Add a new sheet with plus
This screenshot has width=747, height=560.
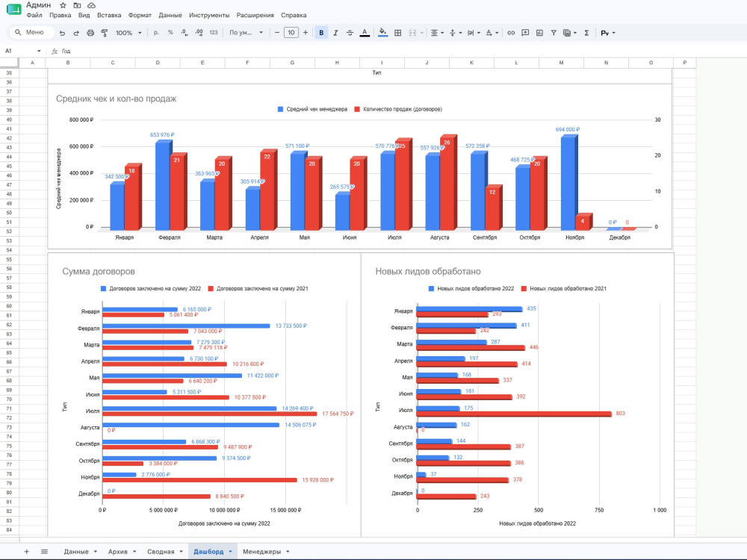click(27, 552)
